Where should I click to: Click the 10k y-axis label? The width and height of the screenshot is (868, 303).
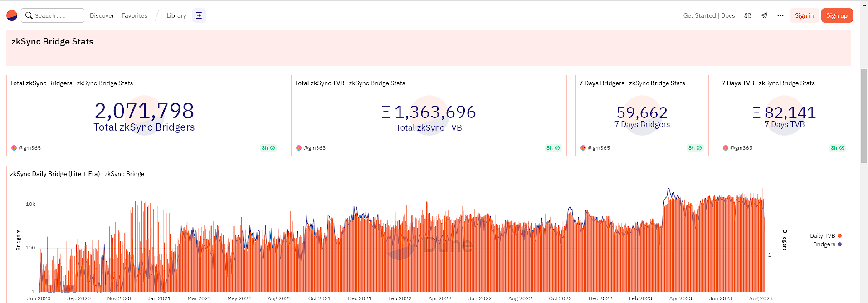[30, 204]
